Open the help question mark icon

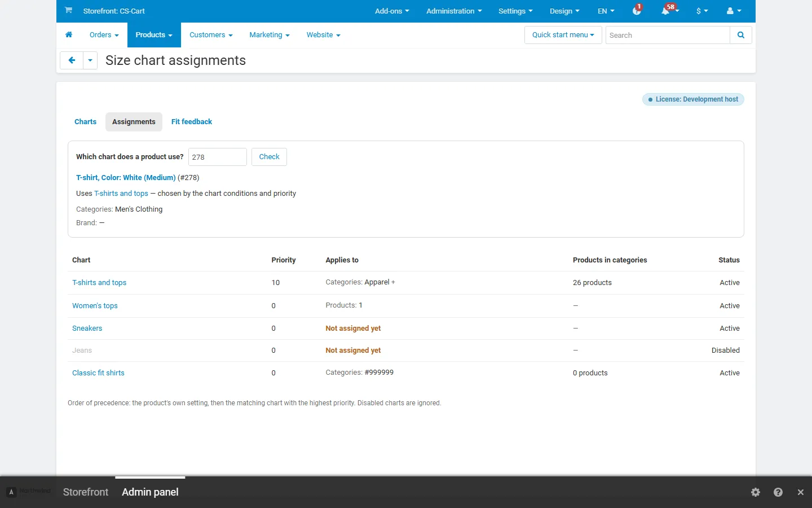point(778,492)
